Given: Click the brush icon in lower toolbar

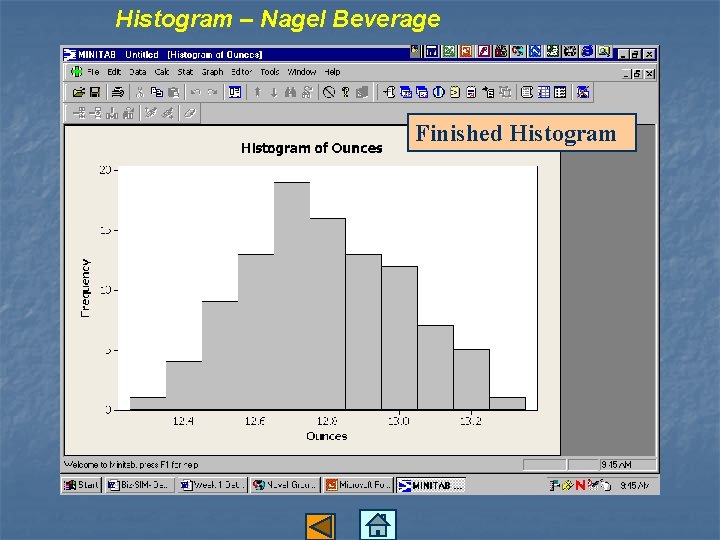Looking at the screenshot, I should (x=151, y=113).
